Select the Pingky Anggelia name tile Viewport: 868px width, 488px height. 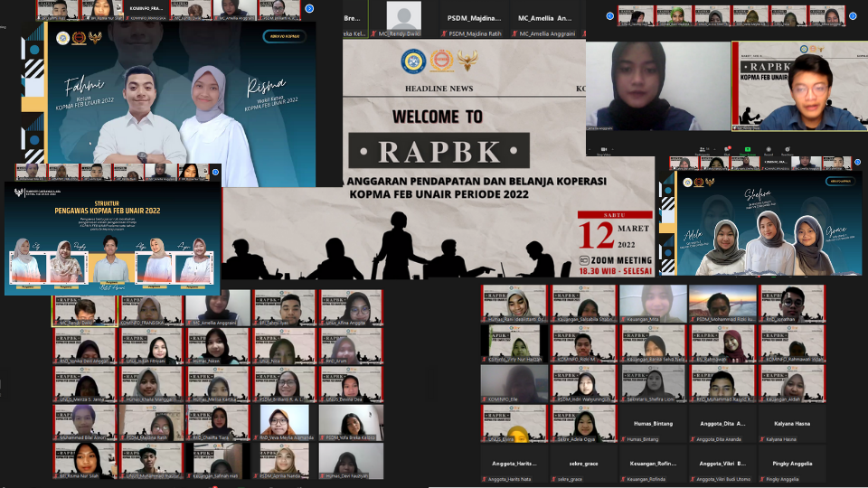pos(792,464)
